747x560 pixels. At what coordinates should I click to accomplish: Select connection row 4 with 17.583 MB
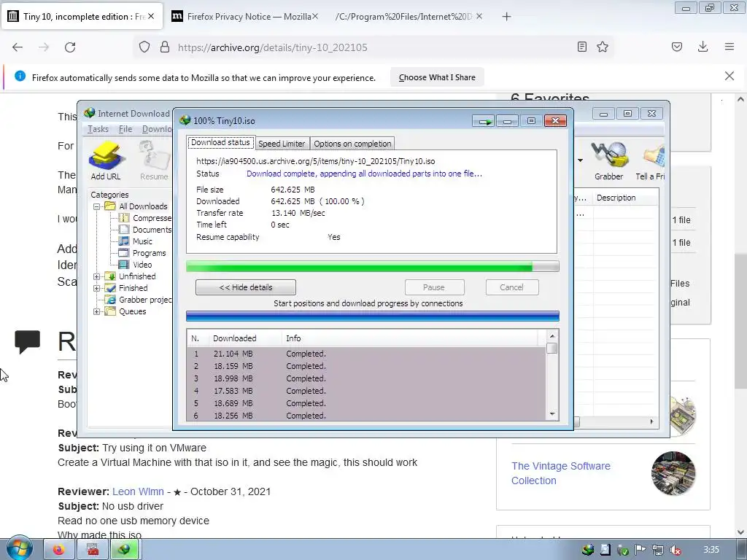[365, 391]
